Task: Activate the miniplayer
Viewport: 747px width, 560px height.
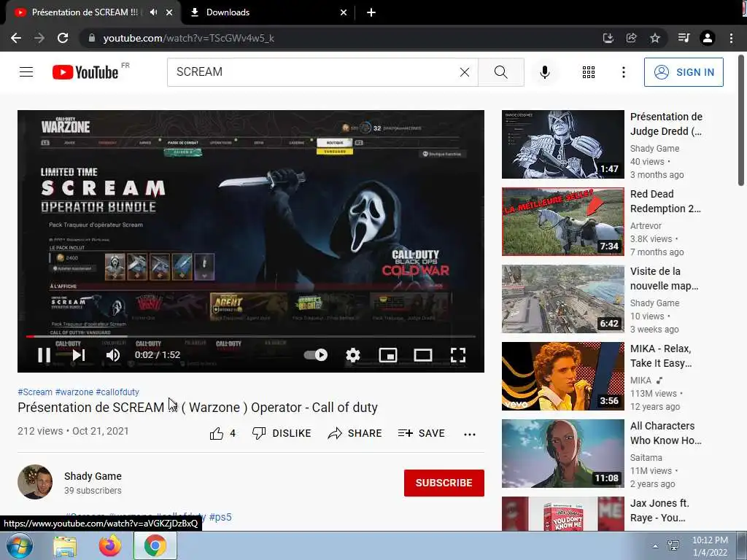Action: [x=388, y=355]
